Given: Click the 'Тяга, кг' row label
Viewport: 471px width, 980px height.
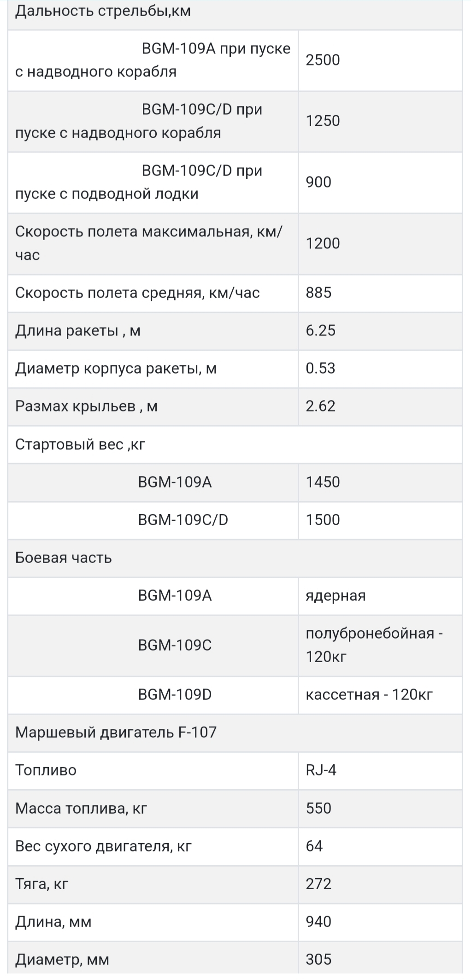Looking at the screenshot, I should 42,884.
